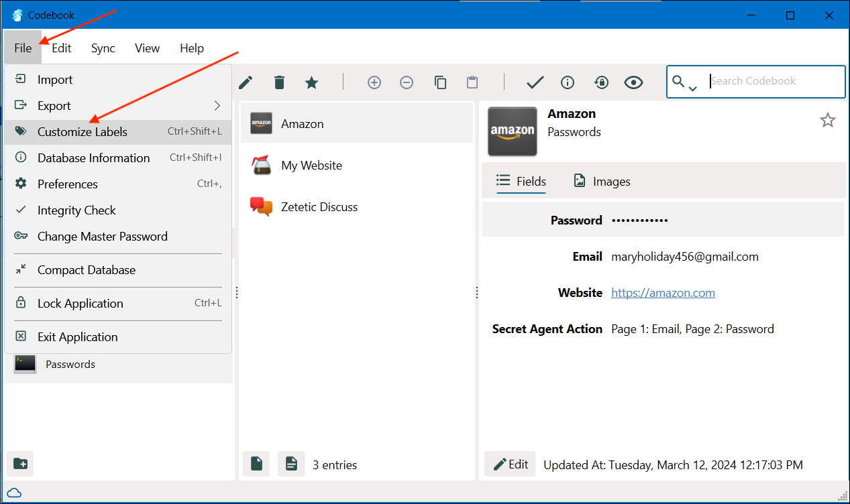This screenshot has width=850, height=504.
Task: Expand the Export submenu
Action: [118, 105]
